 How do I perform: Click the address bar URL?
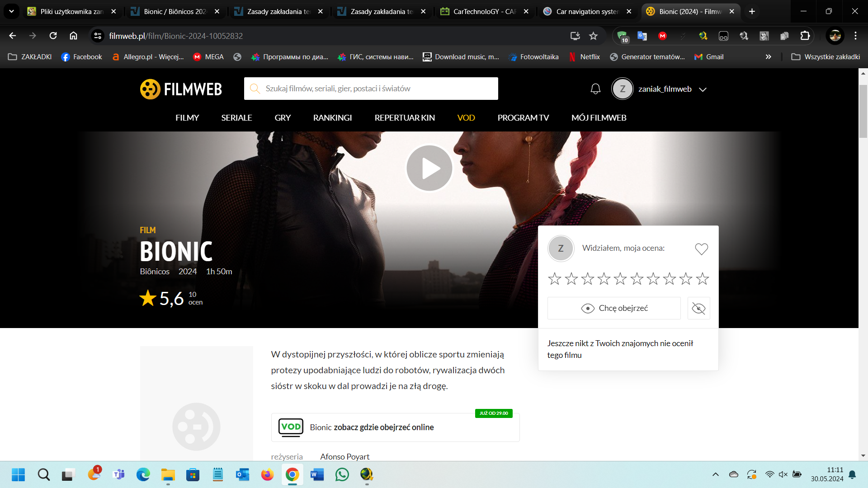tap(176, 36)
